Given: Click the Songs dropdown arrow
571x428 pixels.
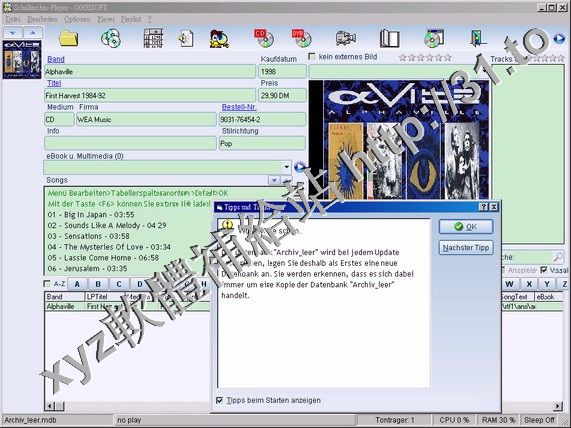Looking at the screenshot, I should 274,180.
